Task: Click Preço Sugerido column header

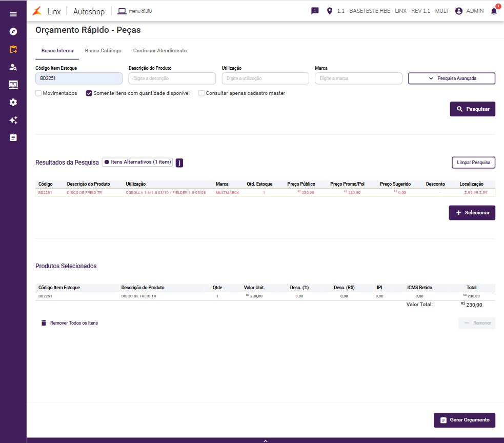Action: [395, 184]
